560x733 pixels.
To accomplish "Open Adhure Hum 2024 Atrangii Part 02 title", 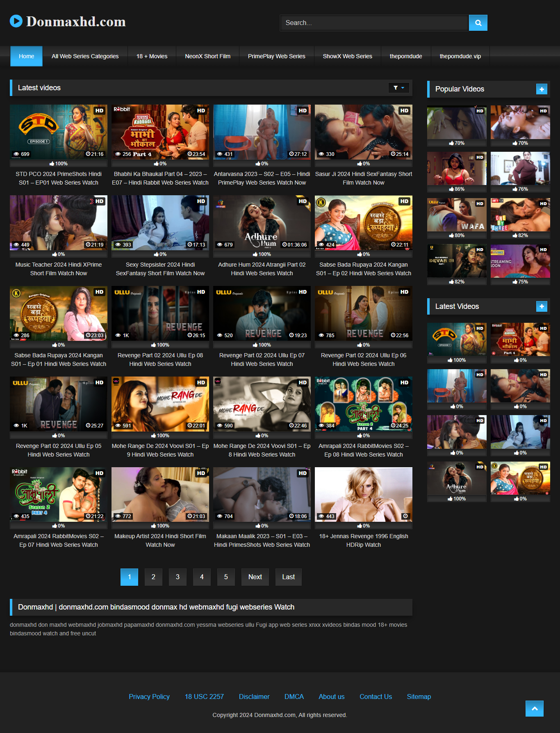I will pyautogui.click(x=262, y=269).
